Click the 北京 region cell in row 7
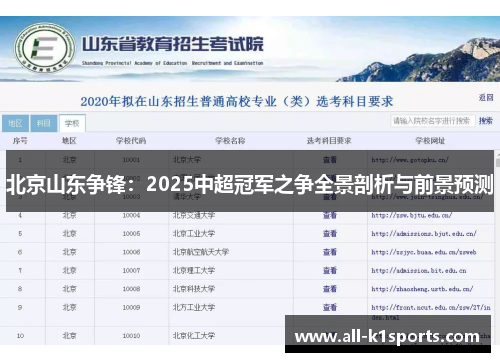Viewport: 500px width, 362px height. click(69, 270)
